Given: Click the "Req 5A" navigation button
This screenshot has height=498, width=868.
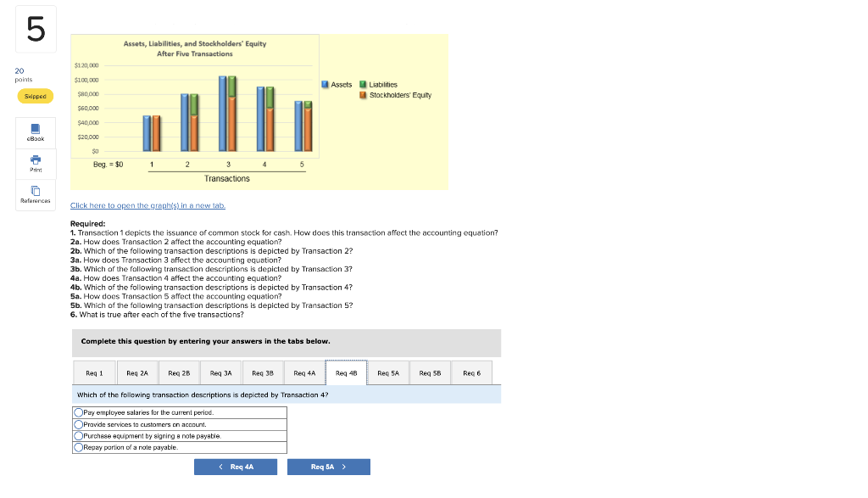Looking at the screenshot, I should (328, 466).
